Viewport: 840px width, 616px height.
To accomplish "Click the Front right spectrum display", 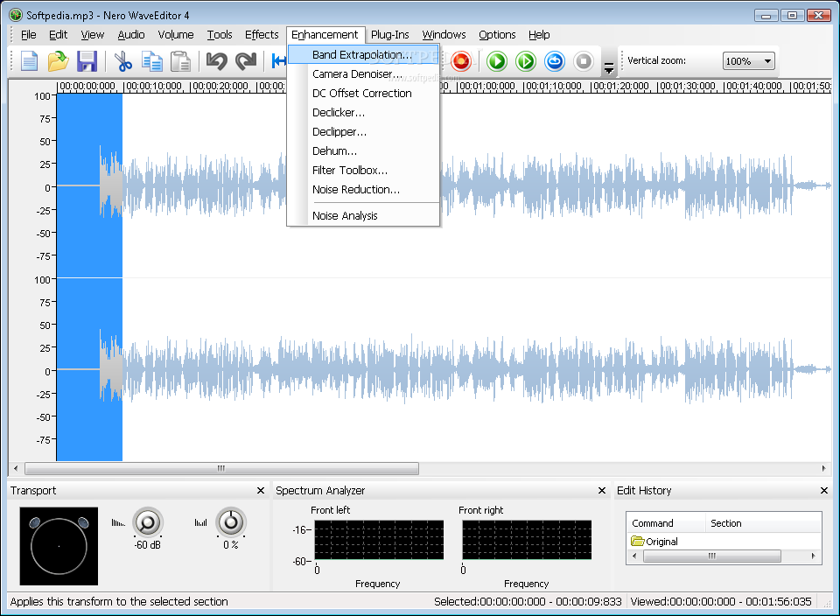I will pos(527,540).
